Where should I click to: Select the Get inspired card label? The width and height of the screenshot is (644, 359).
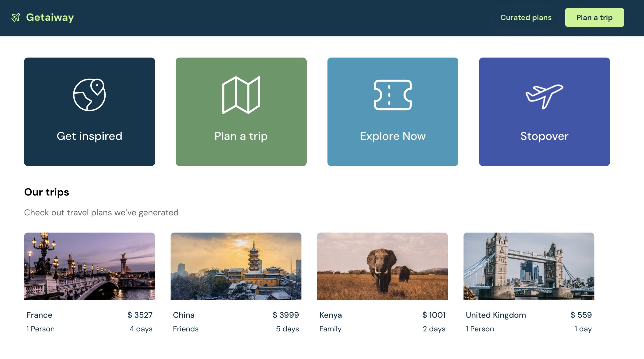89,136
